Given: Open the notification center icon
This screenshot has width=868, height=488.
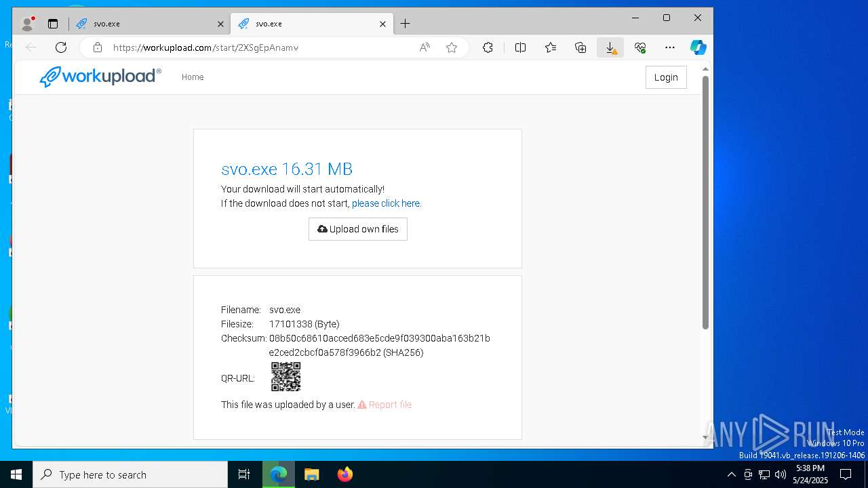Looking at the screenshot, I should click(846, 474).
